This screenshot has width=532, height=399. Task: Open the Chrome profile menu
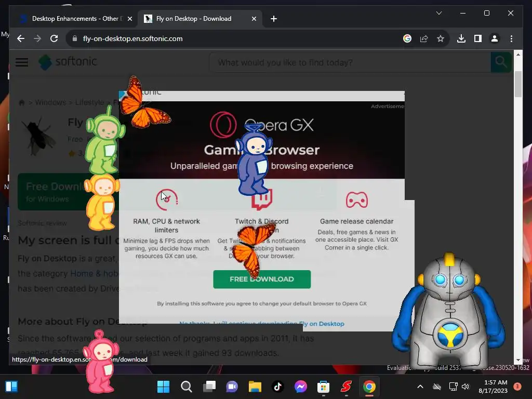(495, 38)
